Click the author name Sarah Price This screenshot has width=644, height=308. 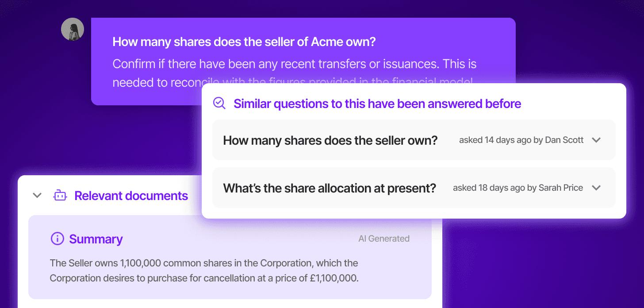[x=561, y=188]
